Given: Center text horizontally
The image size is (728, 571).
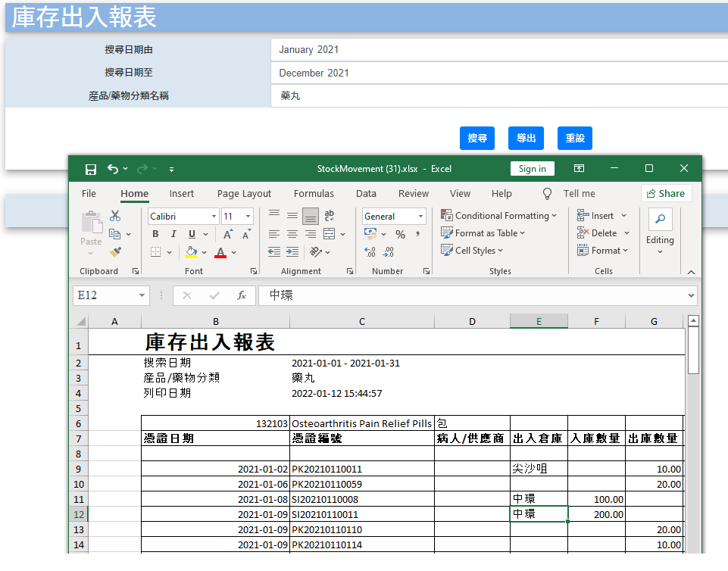Looking at the screenshot, I should (292, 234).
